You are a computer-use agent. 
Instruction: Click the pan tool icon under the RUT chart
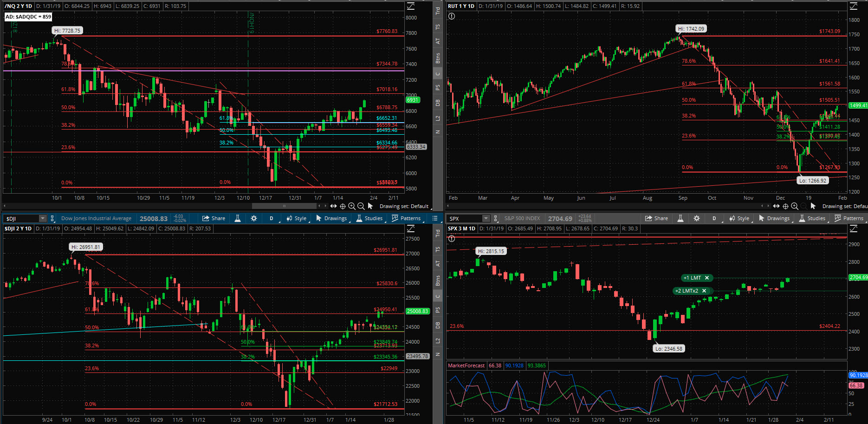[776, 206]
